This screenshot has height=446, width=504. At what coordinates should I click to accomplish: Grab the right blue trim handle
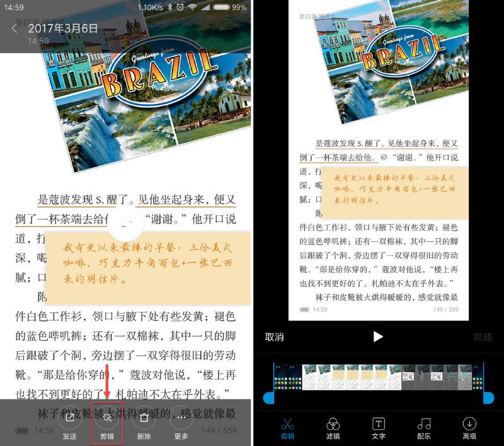pos(488,397)
